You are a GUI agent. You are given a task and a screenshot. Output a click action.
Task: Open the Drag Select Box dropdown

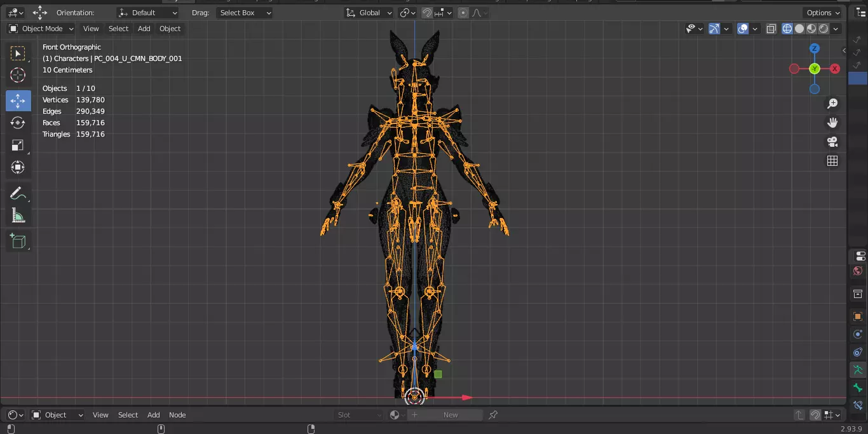[x=245, y=13]
